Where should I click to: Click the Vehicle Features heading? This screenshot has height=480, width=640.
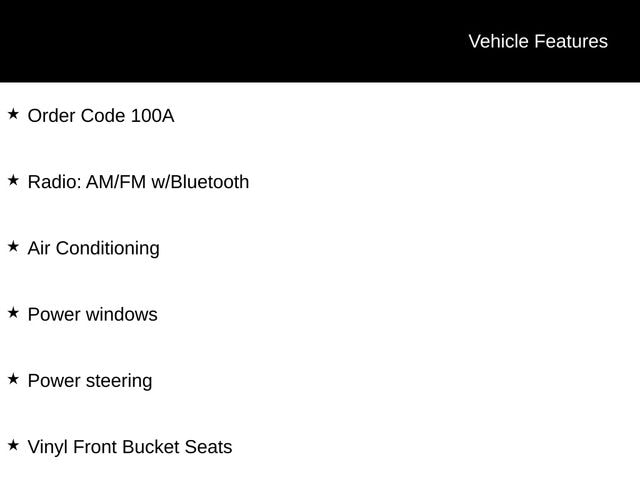[x=537, y=41]
